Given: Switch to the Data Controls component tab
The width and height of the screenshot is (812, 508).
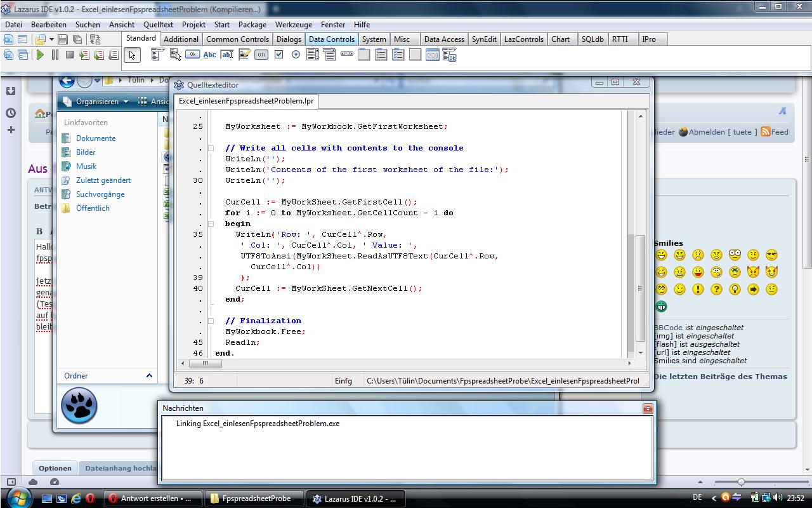Looking at the screenshot, I should pyautogui.click(x=331, y=39).
